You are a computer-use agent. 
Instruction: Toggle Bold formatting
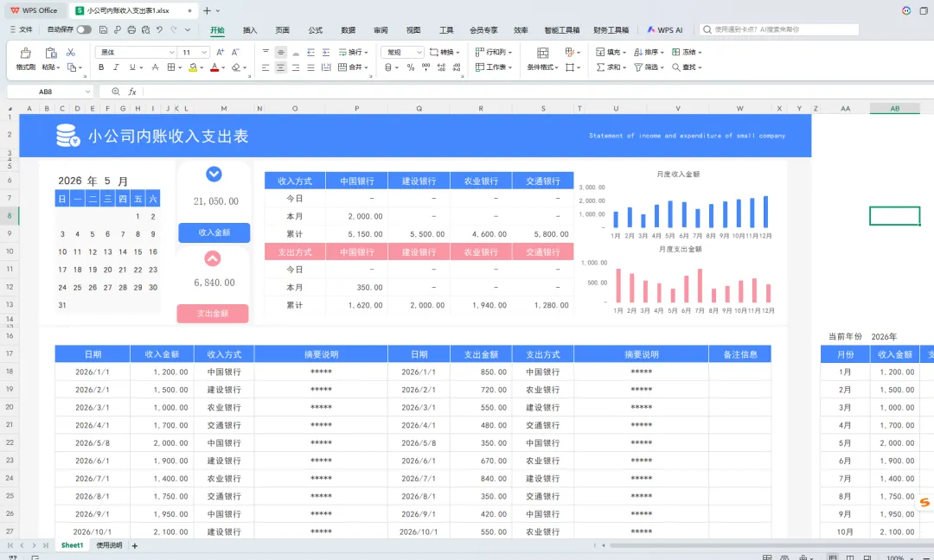tap(101, 67)
